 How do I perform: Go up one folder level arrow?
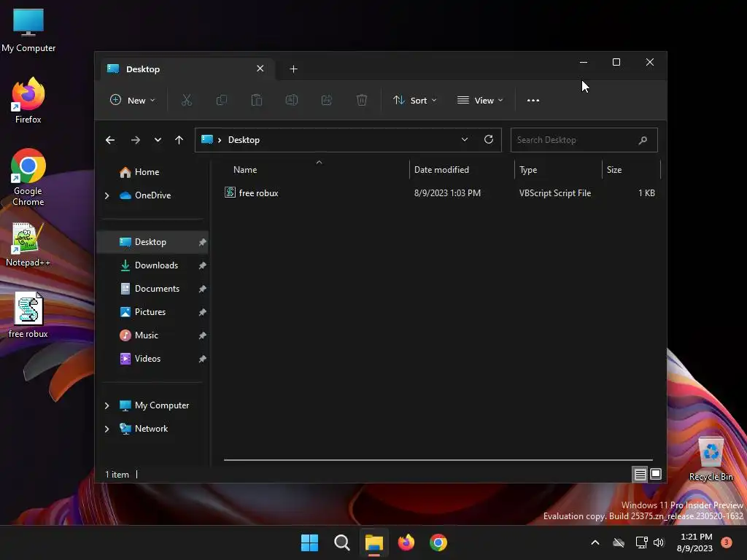[x=179, y=140]
